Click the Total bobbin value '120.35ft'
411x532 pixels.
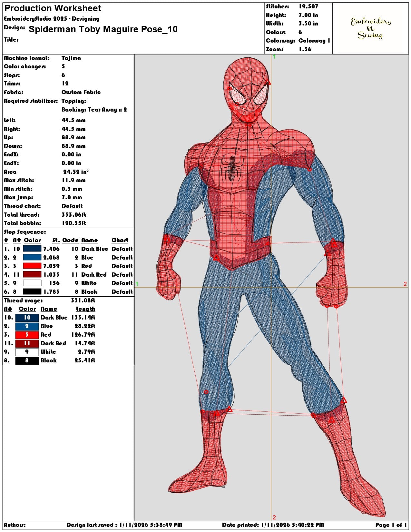pyautogui.click(x=74, y=223)
